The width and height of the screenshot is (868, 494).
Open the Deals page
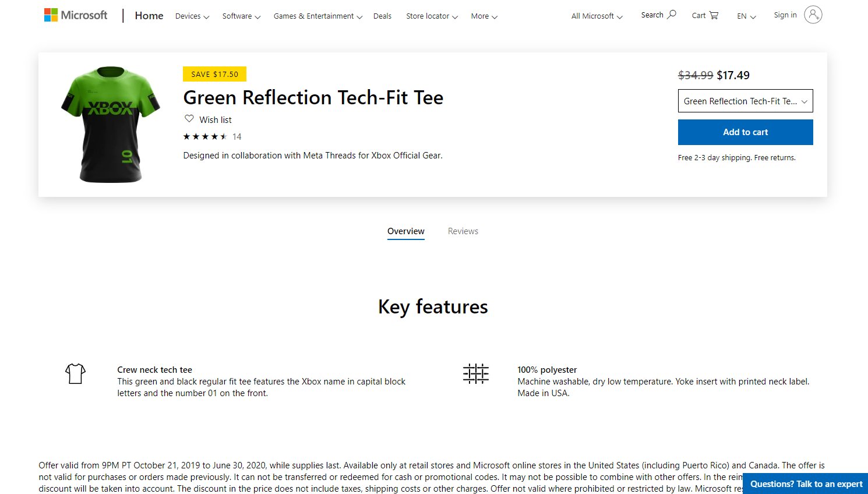(x=382, y=16)
